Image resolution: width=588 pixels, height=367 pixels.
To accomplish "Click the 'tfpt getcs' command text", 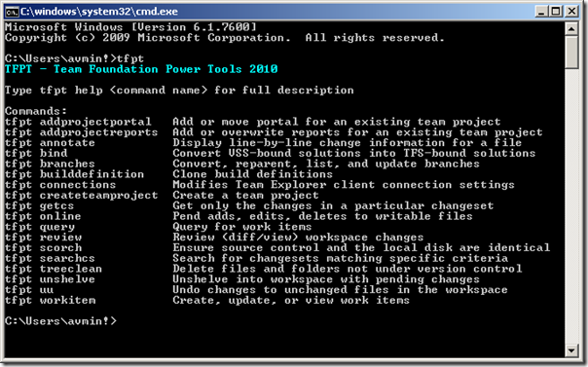I will (x=39, y=205).
